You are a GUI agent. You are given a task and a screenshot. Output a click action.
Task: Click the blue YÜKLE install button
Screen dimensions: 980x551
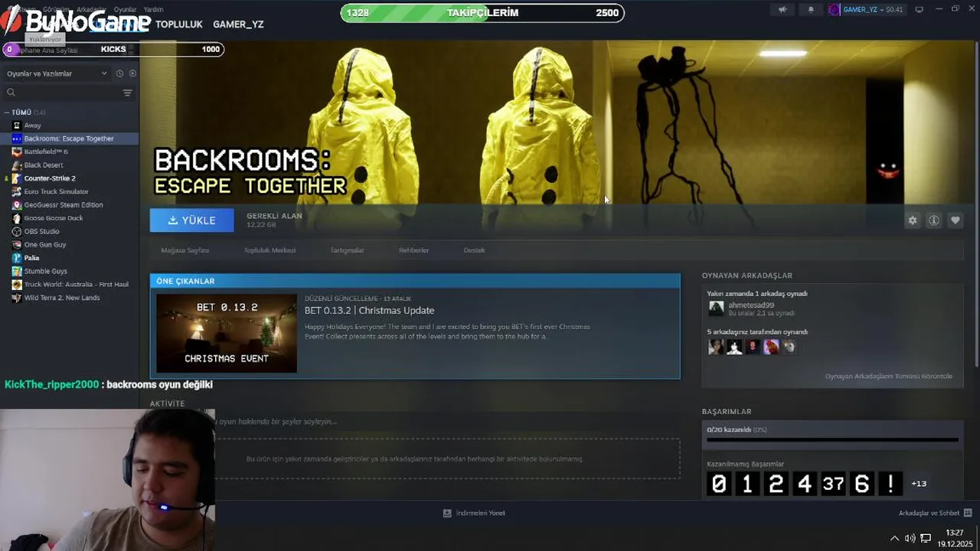click(191, 220)
